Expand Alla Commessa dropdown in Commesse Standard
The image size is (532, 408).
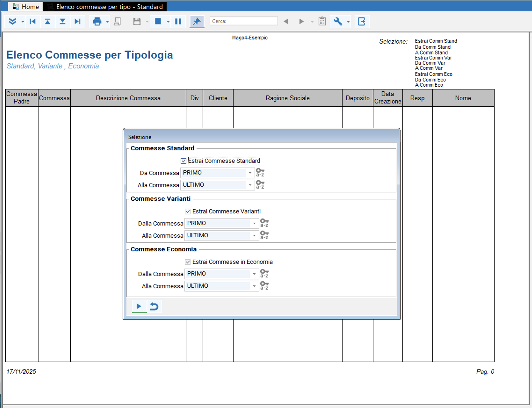pyautogui.click(x=250, y=185)
